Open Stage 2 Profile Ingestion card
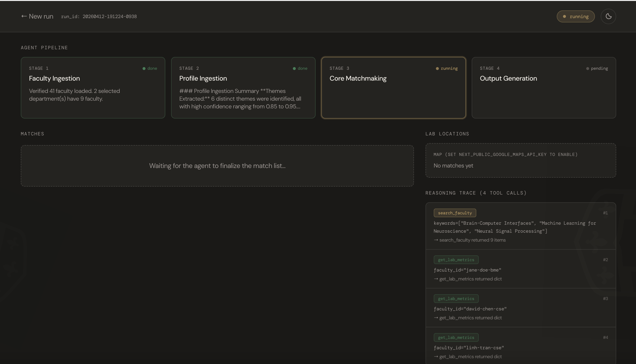The width and height of the screenshot is (636, 364). 243,87
